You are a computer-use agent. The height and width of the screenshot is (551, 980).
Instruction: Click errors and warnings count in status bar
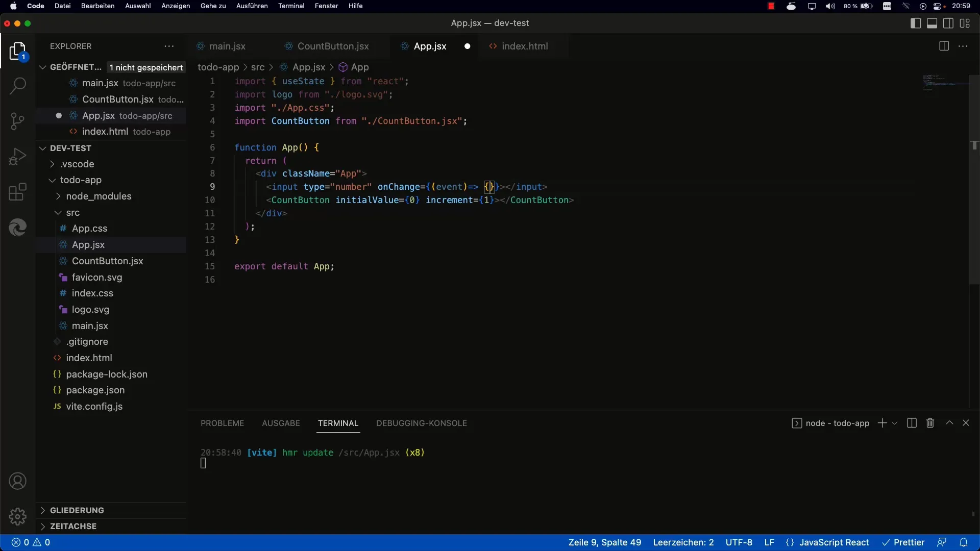pos(31,542)
